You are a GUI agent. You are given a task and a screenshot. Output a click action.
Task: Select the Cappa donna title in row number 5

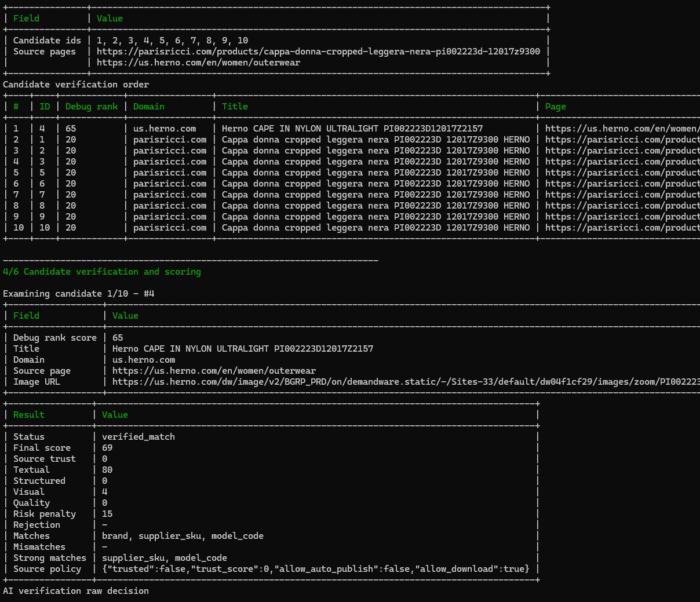[375, 173]
